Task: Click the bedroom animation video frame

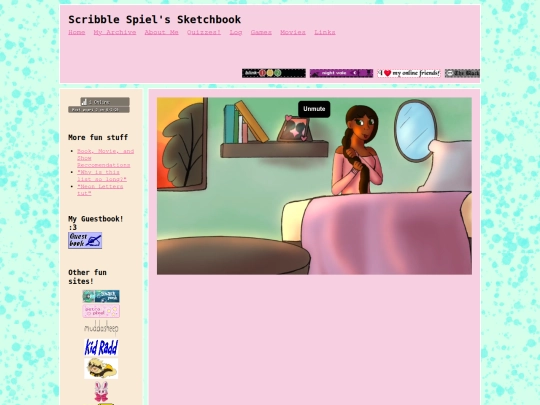Action: click(x=314, y=186)
